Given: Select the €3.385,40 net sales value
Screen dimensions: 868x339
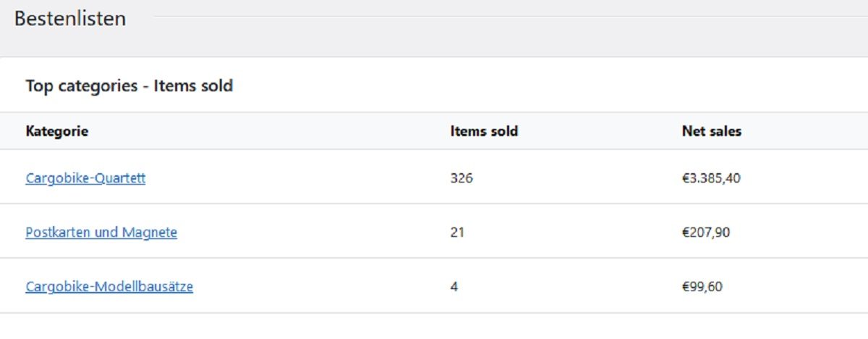Looking at the screenshot, I should pos(711,177).
